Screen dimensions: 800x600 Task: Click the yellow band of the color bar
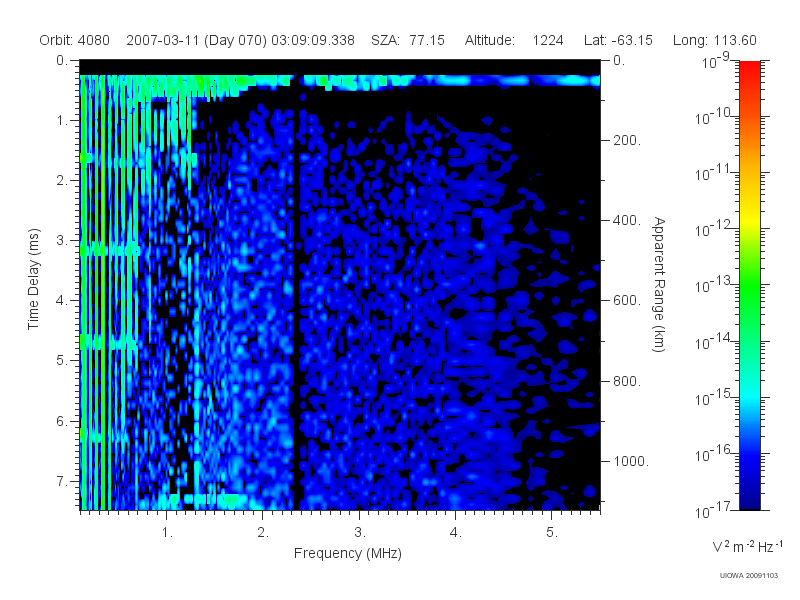tap(749, 220)
